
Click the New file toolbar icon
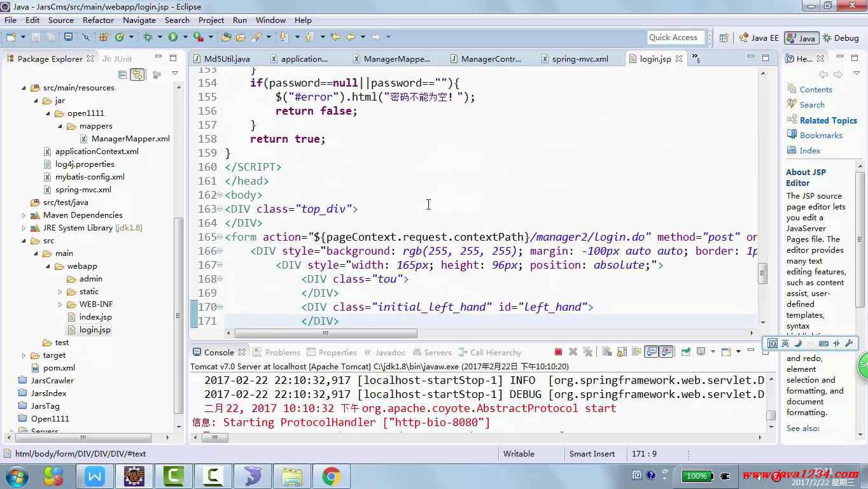[x=11, y=38]
